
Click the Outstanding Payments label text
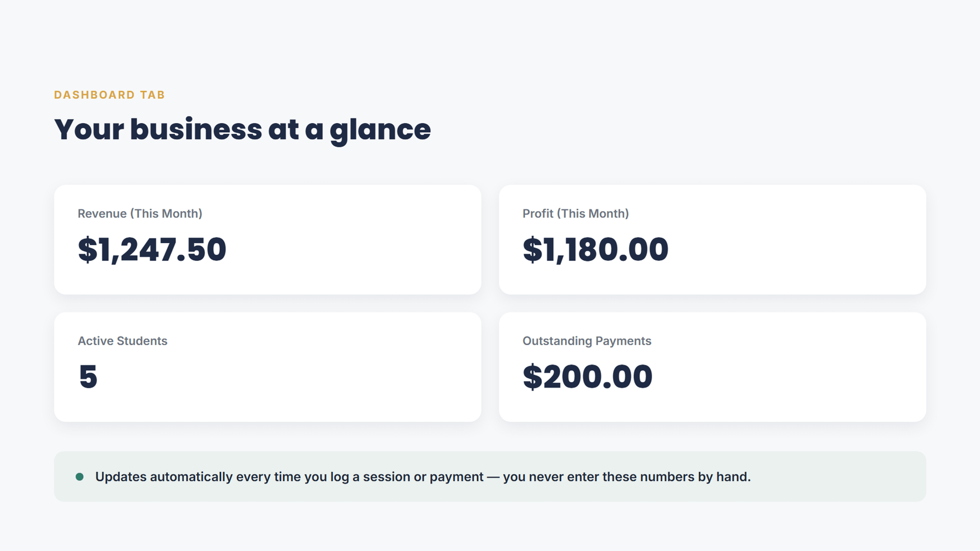(587, 341)
